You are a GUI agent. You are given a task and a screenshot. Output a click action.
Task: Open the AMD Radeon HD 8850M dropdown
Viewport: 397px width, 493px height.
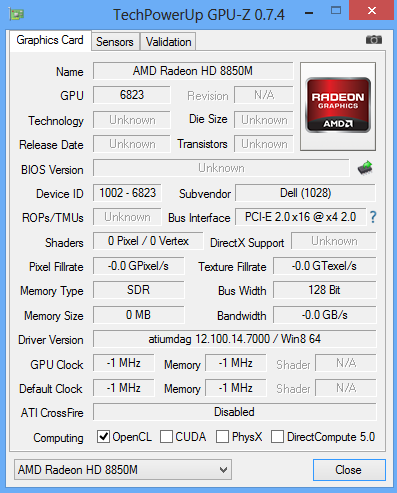(123, 470)
